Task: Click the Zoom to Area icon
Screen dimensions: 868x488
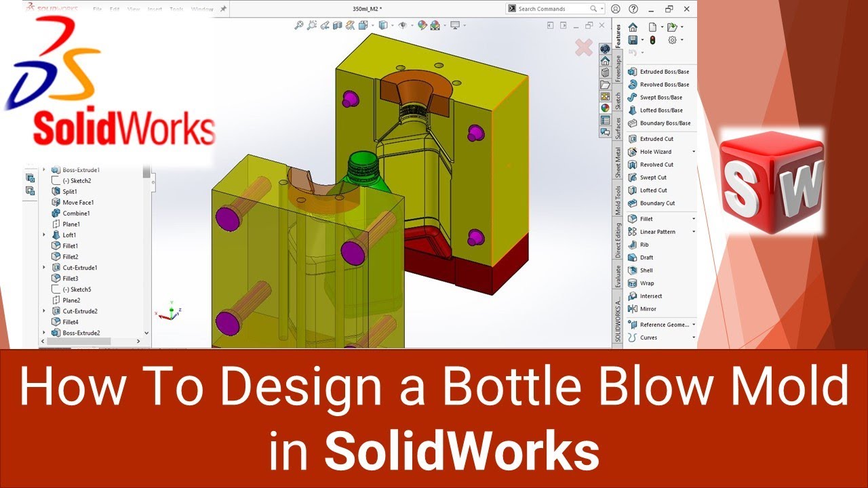Action: pyautogui.click(x=312, y=25)
